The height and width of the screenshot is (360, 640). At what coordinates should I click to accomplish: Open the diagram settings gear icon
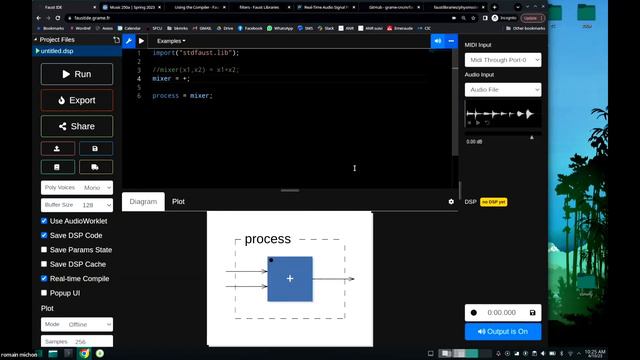pyautogui.click(x=451, y=202)
